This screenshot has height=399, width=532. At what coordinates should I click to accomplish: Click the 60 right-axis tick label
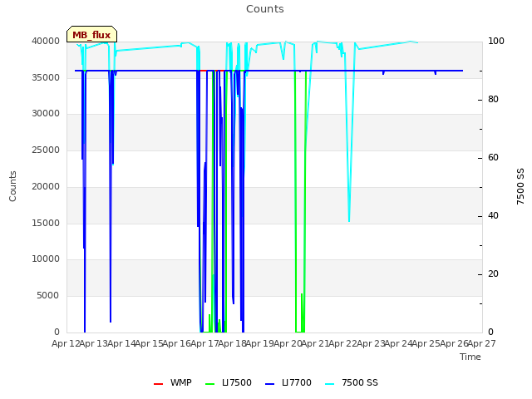pos(493,158)
